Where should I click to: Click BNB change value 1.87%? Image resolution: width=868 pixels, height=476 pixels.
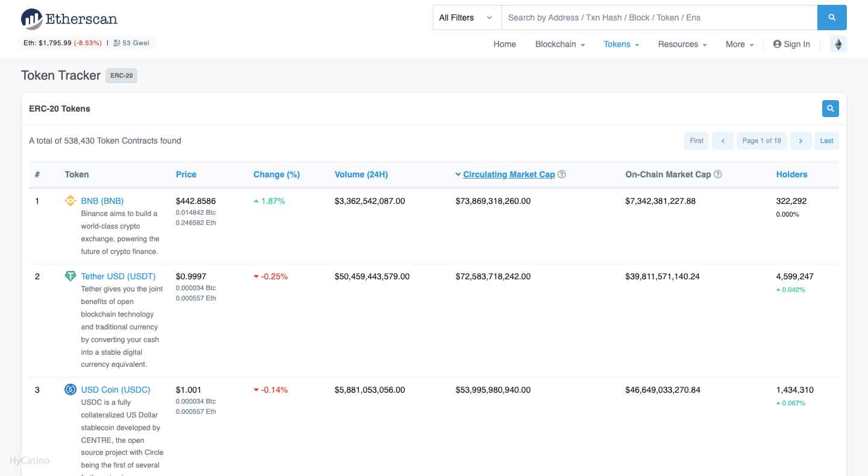point(269,201)
